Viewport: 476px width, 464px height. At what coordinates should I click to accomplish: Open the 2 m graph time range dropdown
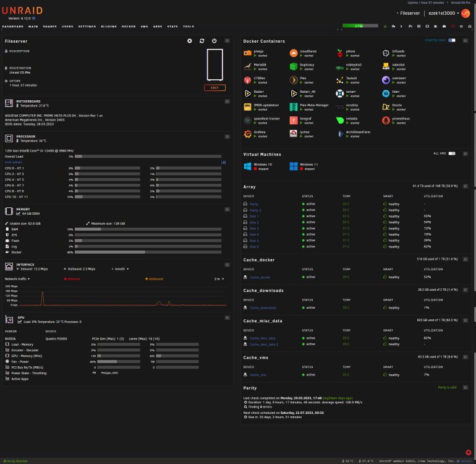point(219,278)
